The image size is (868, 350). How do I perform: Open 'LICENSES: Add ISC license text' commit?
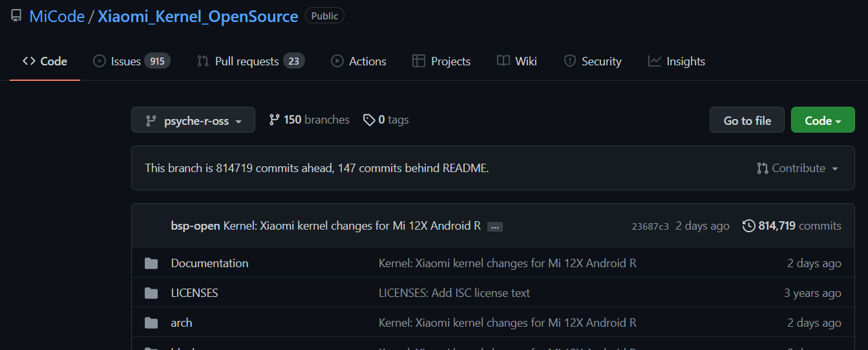[x=454, y=293]
